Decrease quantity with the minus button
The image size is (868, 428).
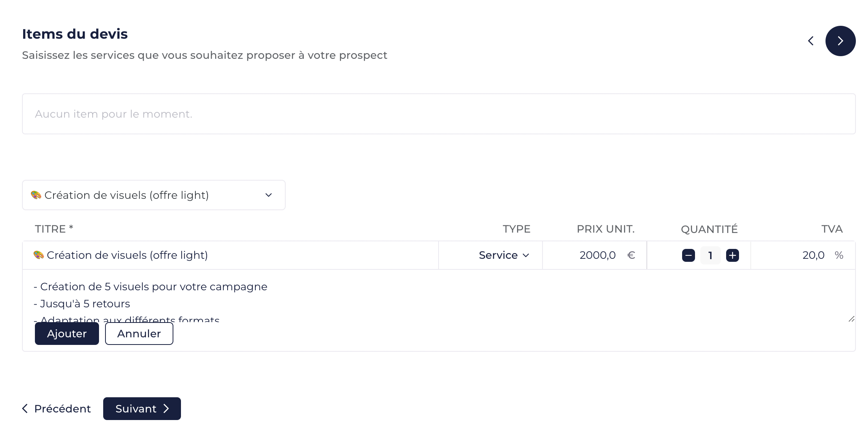[x=688, y=255]
